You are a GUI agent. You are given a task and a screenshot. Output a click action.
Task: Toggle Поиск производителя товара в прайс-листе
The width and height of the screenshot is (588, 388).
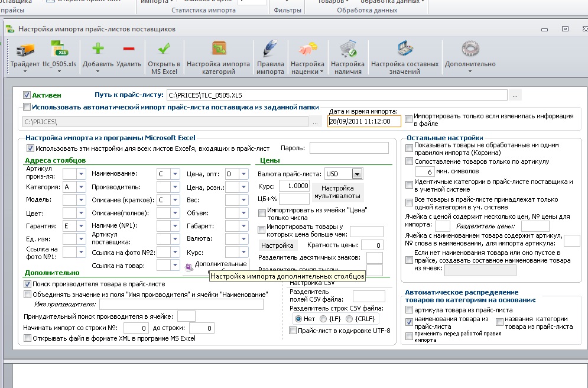(27, 284)
